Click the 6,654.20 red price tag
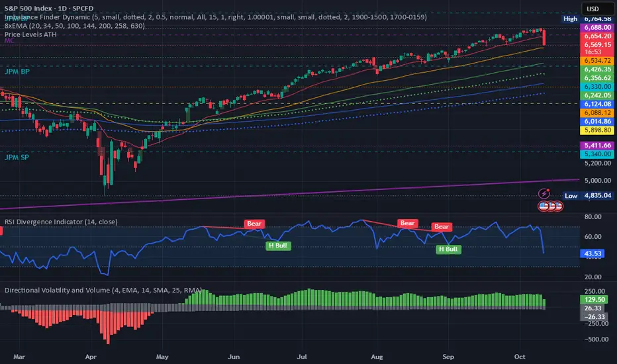The height and width of the screenshot is (364, 617). 597,36
